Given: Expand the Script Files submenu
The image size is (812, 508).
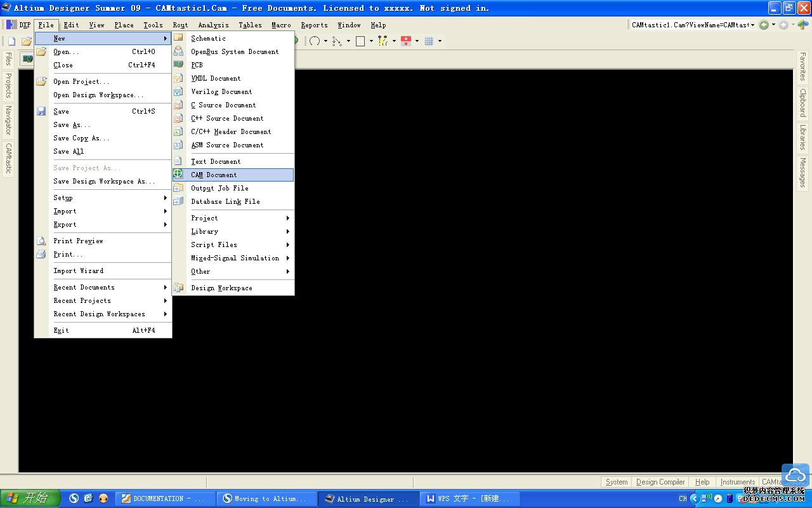Looking at the screenshot, I should coord(233,244).
